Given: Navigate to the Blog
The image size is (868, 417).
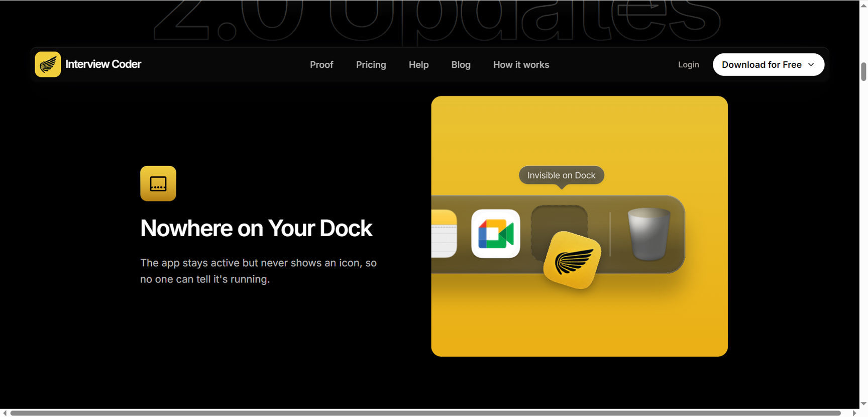Looking at the screenshot, I should click(461, 65).
